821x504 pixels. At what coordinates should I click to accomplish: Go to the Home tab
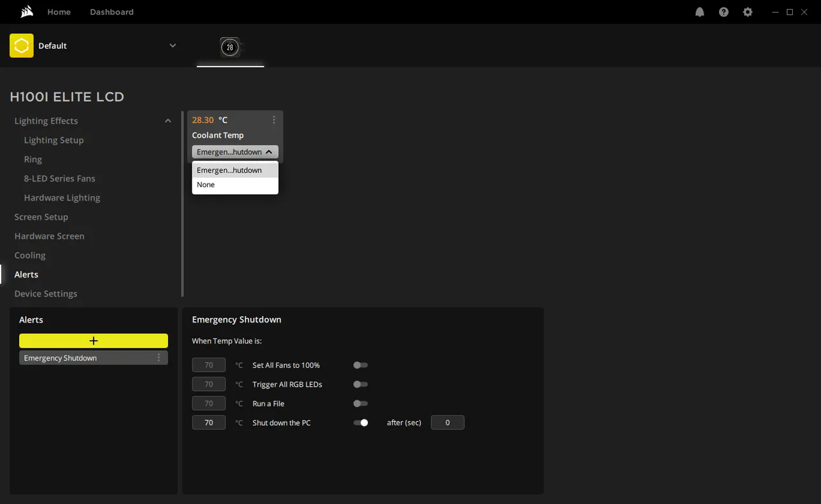[59, 12]
